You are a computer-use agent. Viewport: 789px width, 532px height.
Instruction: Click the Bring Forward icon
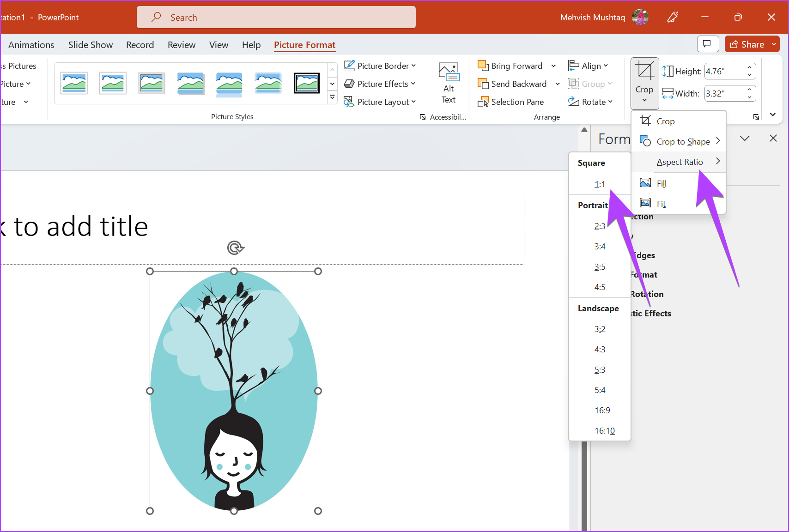click(483, 65)
